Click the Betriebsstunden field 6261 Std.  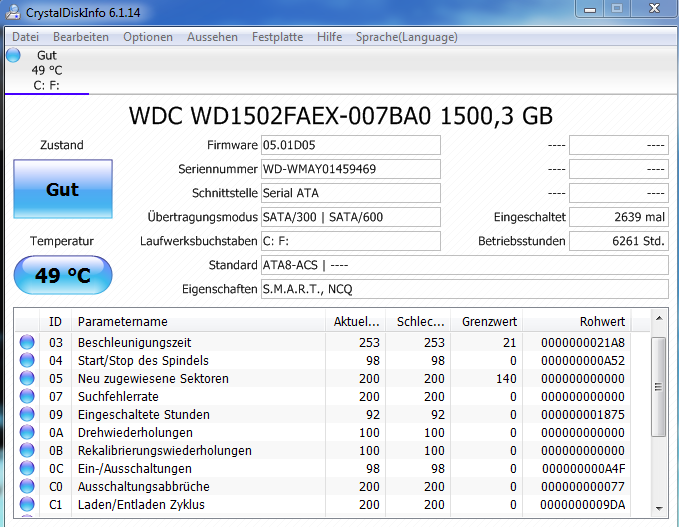pos(619,241)
